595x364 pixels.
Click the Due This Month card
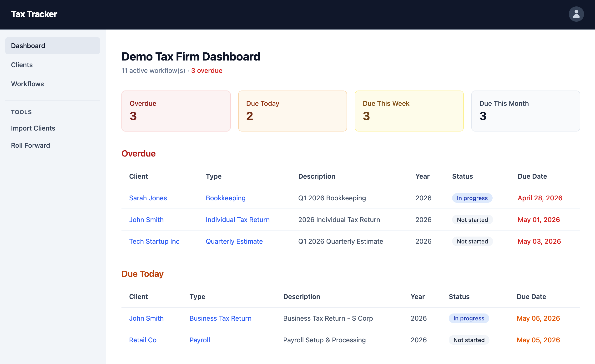click(526, 111)
